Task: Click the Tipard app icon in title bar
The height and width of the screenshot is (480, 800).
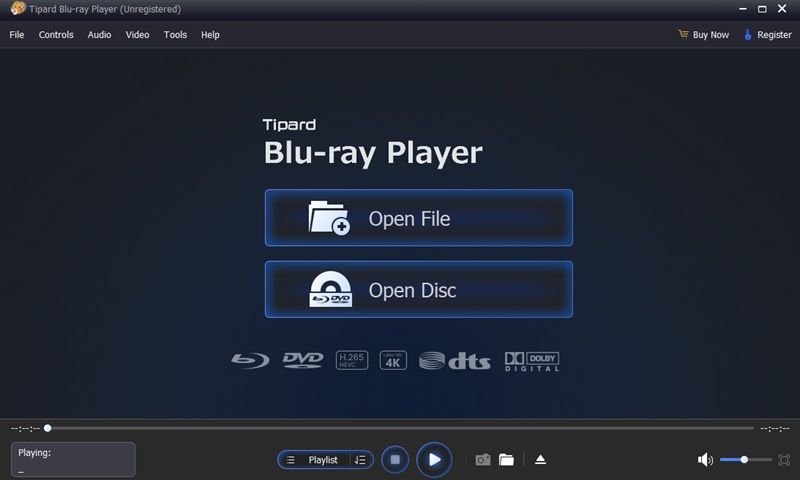Action: tap(18, 8)
